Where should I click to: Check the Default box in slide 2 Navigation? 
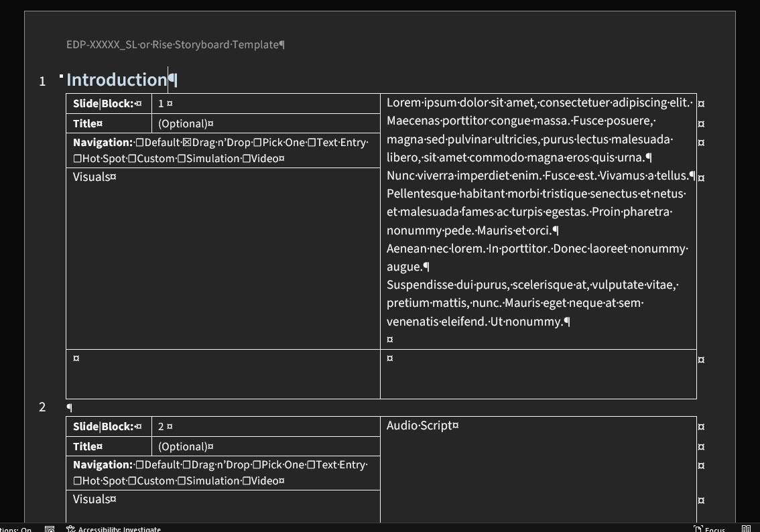(139, 464)
